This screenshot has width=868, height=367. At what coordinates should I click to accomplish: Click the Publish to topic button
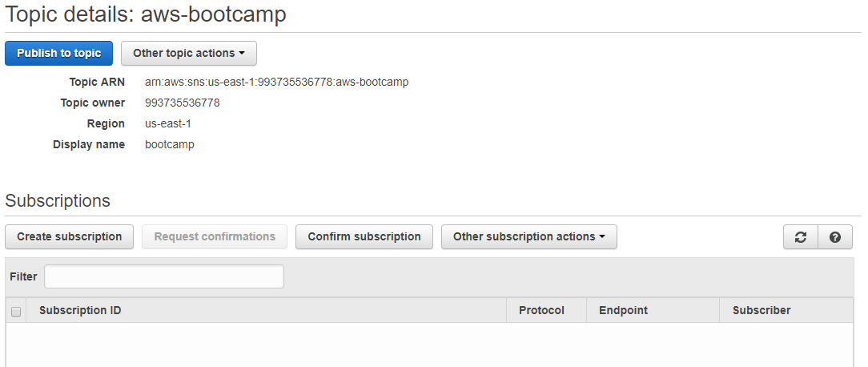click(x=58, y=53)
